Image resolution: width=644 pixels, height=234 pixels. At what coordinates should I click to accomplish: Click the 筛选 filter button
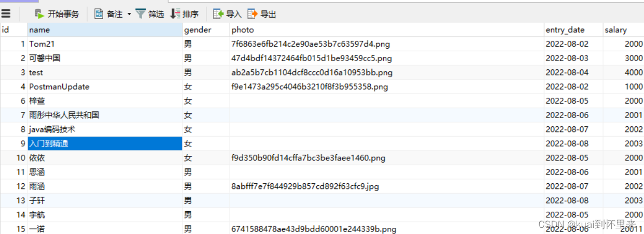tap(150, 14)
